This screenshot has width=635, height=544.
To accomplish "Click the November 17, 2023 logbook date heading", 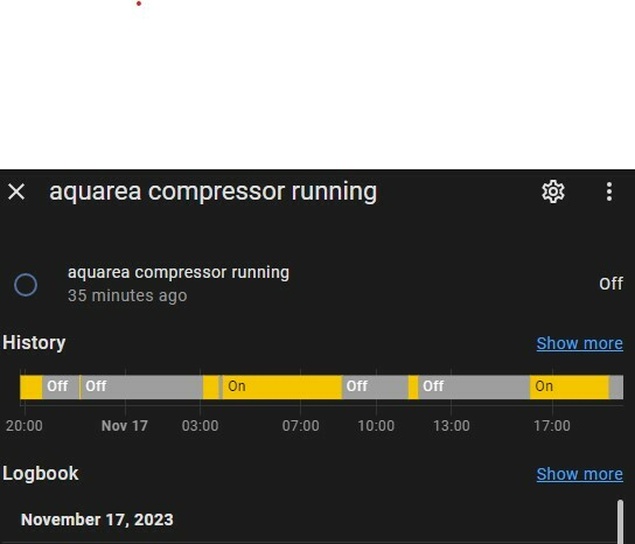I will [97, 520].
